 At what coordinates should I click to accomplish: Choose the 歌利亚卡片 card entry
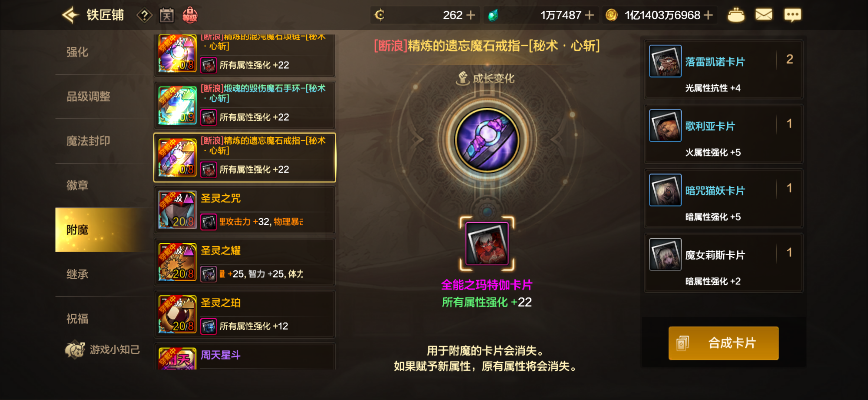[723, 134]
